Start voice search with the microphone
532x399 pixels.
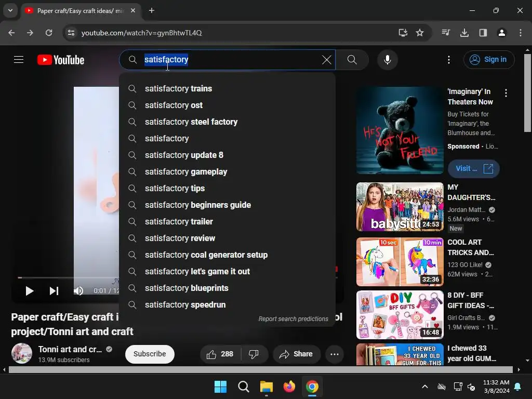[387, 60]
